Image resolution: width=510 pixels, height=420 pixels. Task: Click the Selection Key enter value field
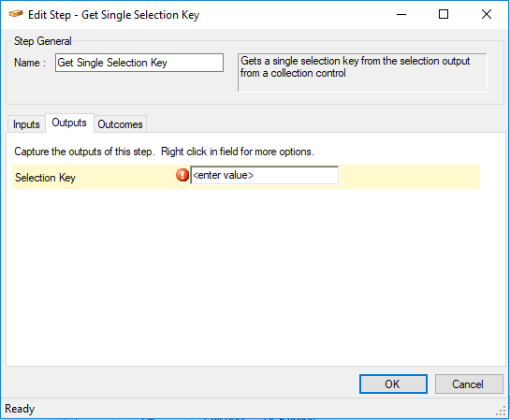264,175
